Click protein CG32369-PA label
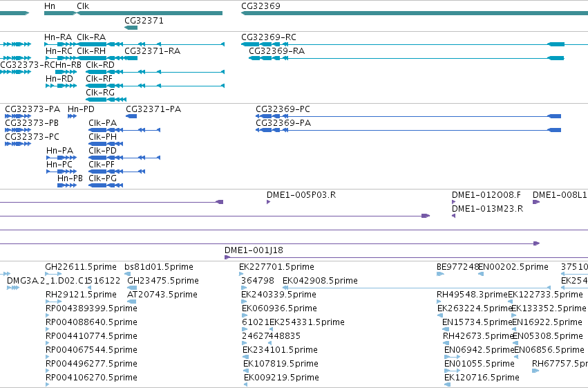 283,123
